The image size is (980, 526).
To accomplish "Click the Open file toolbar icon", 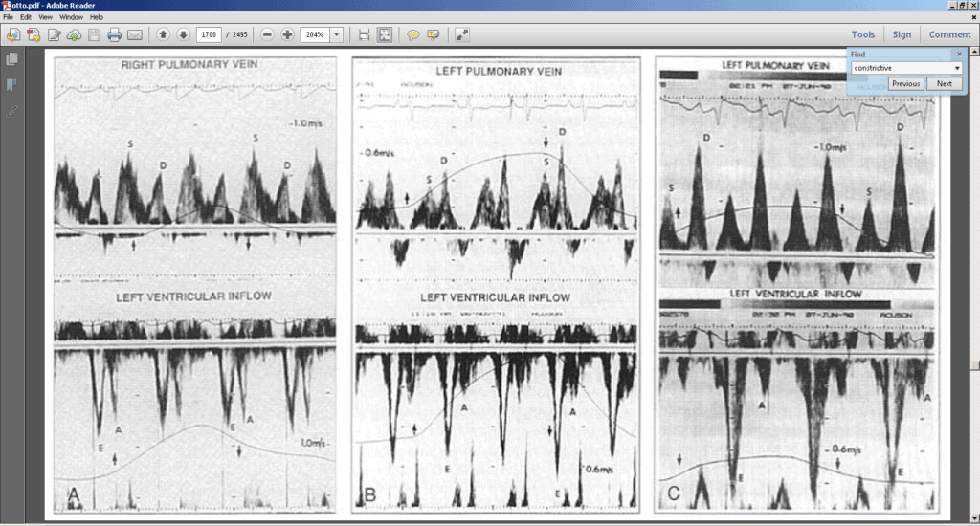I will coord(13,35).
